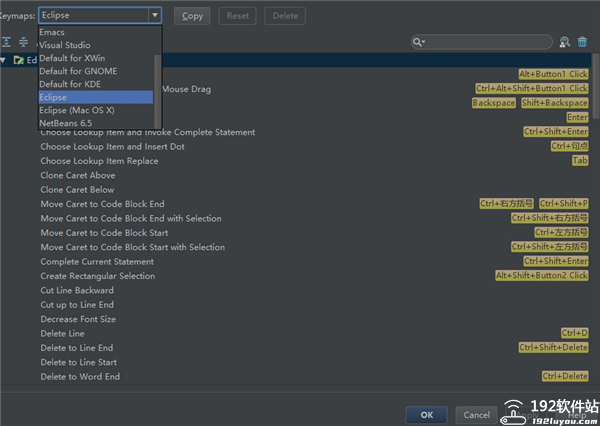Select Move Caret to Code Block Start with Selection
This screenshot has width=600, height=426.
133,247
